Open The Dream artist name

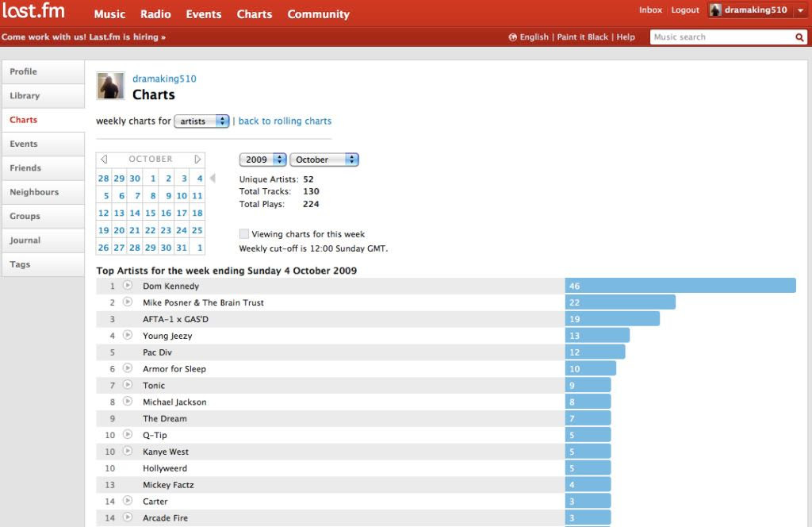[x=165, y=419]
